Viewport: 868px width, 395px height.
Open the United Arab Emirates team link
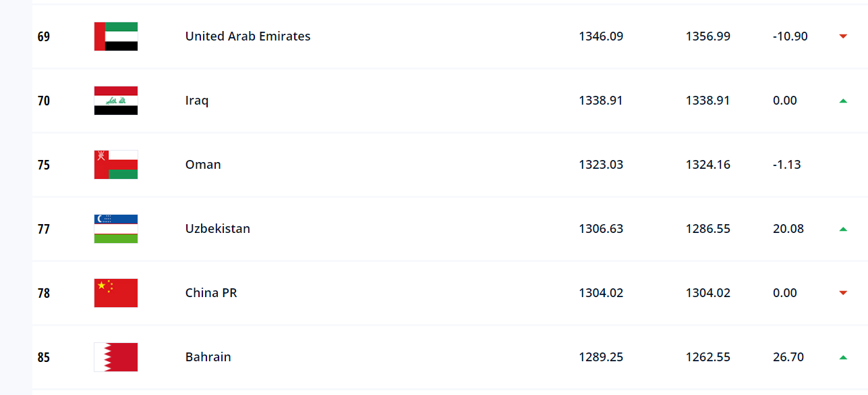248,36
